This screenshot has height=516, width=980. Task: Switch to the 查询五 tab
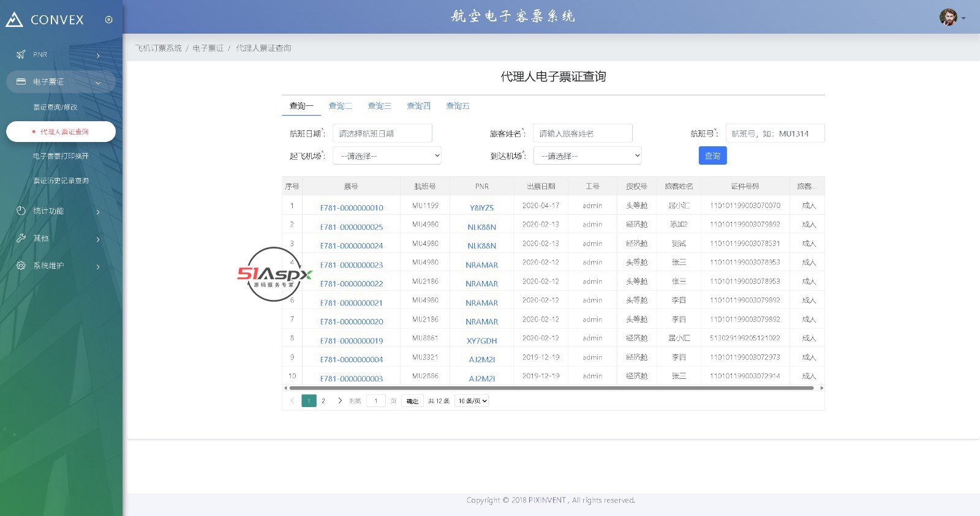[458, 106]
